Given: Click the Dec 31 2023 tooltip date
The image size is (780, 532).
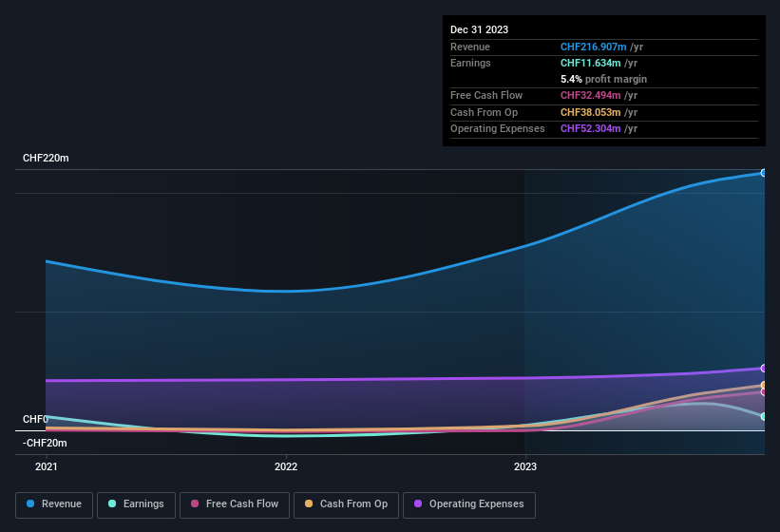Looking at the screenshot, I should tap(479, 29).
